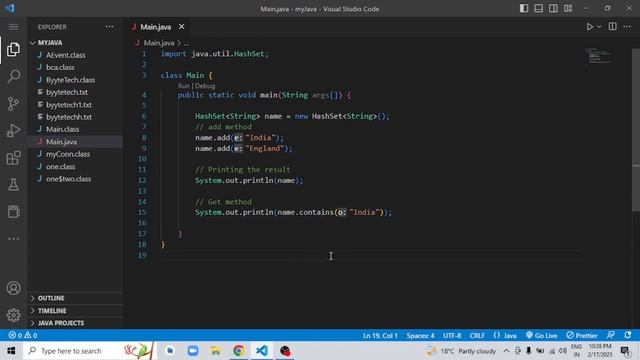The height and width of the screenshot is (360, 640).
Task: Open File Explorer from taskbar
Action: click(216, 351)
